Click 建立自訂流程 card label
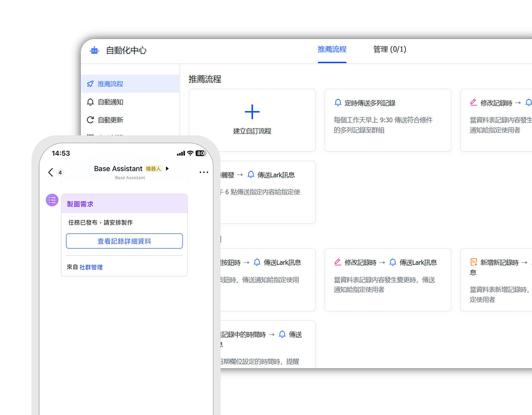532x415 pixels. pos(252,131)
